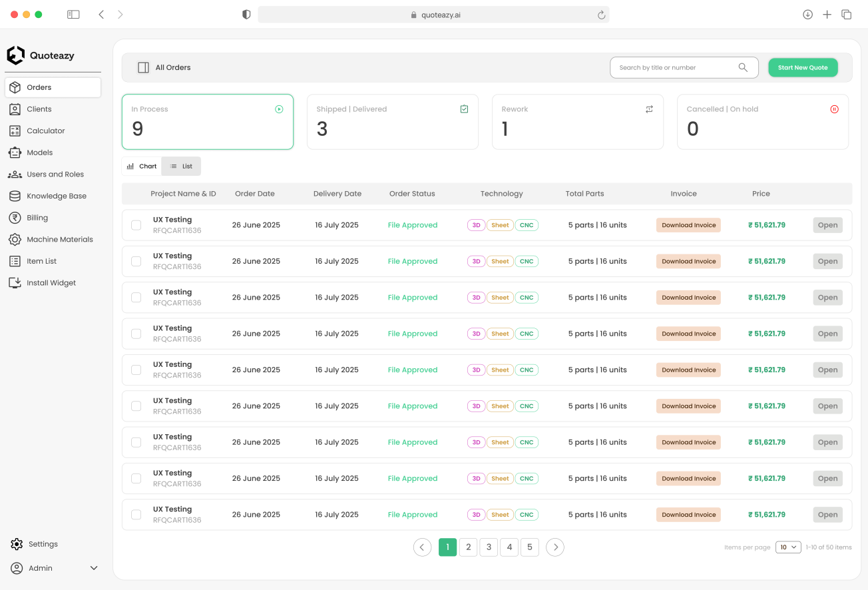Toggle the sidebar panel icon beside All Orders

click(143, 67)
